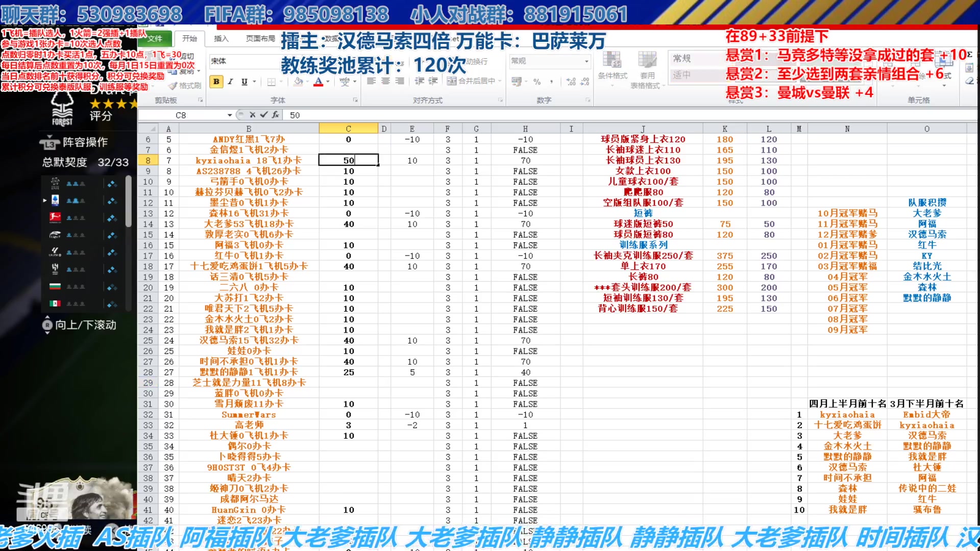
Task: Select the cell 汉德马索15飞机32办卡
Action: (x=249, y=340)
